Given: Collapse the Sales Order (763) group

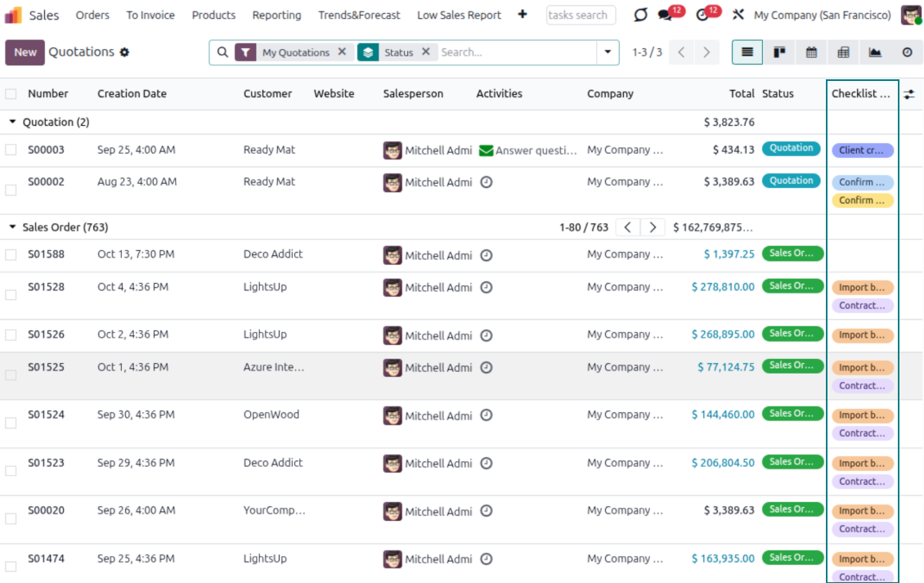Looking at the screenshot, I should pyautogui.click(x=12, y=227).
